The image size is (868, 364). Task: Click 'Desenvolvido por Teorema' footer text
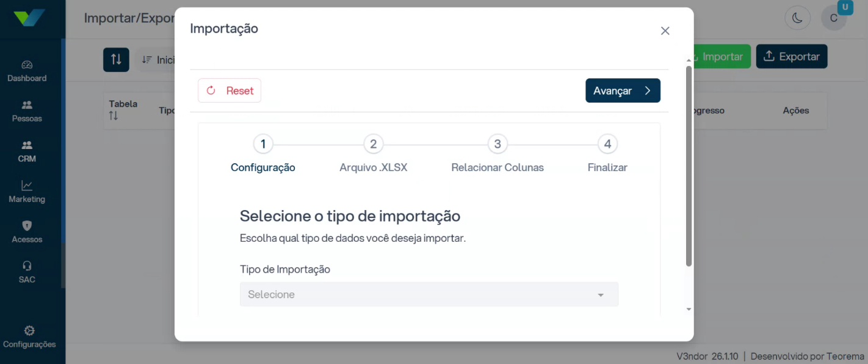pyautogui.click(x=808, y=356)
